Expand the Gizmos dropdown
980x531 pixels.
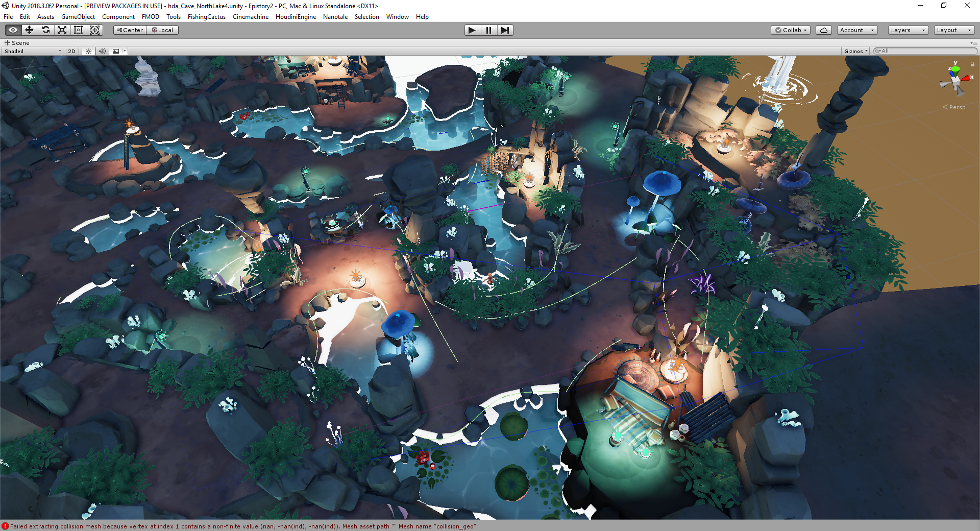click(x=855, y=51)
